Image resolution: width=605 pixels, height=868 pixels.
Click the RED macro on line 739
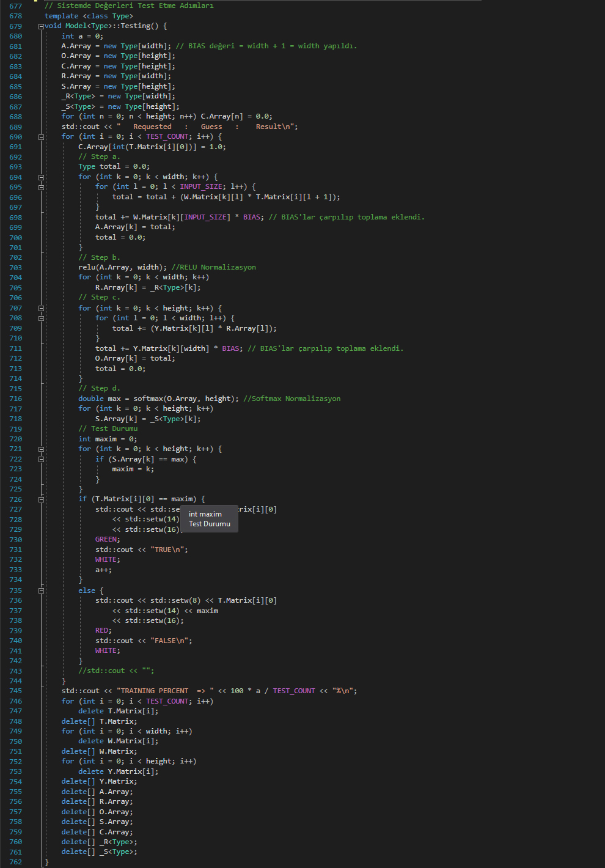pos(103,631)
